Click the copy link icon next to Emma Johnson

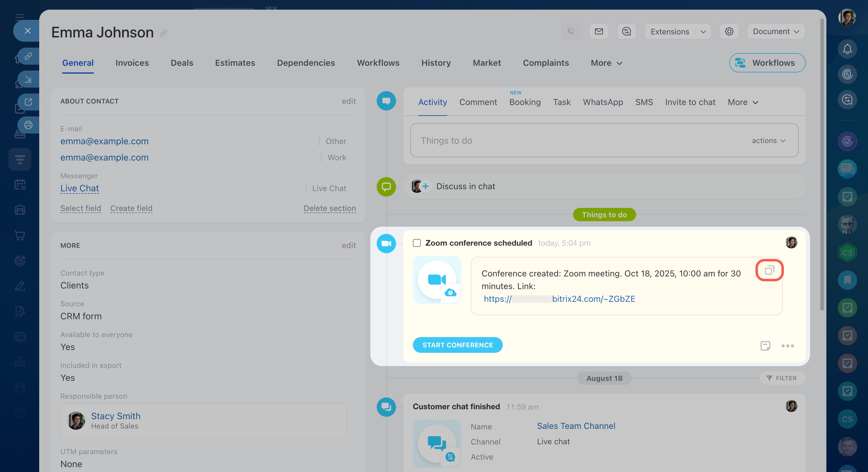[163, 33]
